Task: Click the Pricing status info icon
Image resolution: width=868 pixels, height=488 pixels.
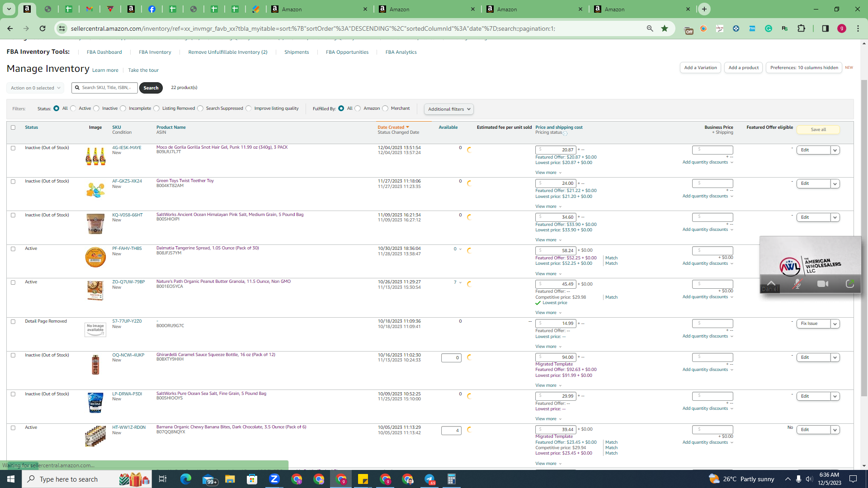Action: (x=565, y=133)
